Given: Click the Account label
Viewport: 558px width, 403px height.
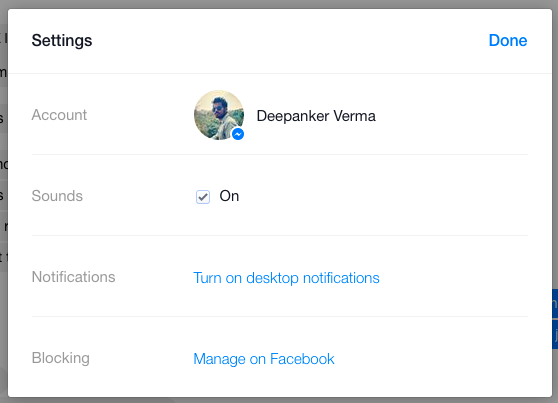Looking at the screenshot, I should [x=59, y=115].
